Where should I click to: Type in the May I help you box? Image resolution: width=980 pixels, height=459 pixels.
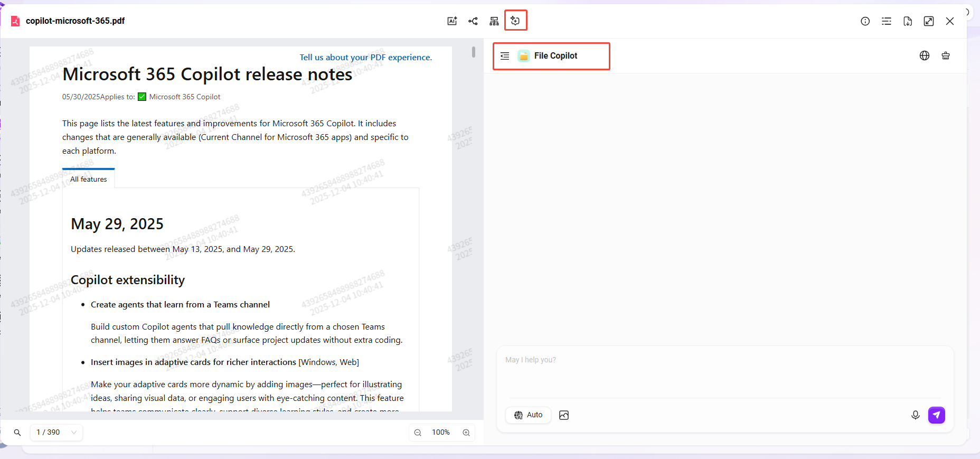(x=723, y=372)
